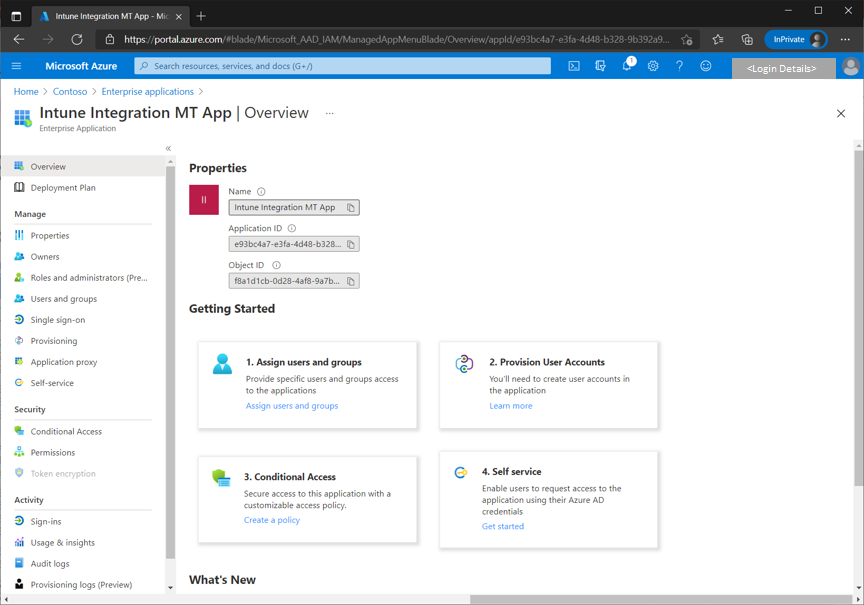Open browser Collections
The width and height of the screenshot is (864, 605).
(x=747, y=39)
